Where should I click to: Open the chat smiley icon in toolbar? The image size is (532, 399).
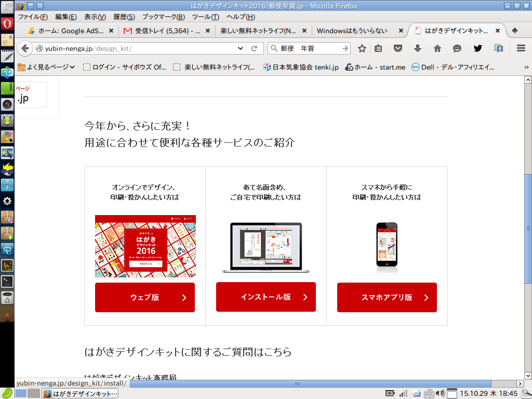tap(457, 48)
